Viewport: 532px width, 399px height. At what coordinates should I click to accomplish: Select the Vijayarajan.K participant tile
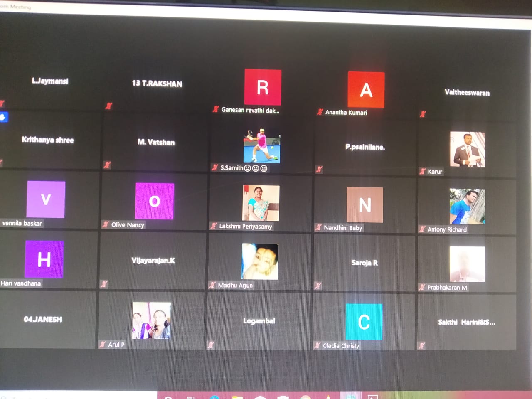click(x=153, y=261)
